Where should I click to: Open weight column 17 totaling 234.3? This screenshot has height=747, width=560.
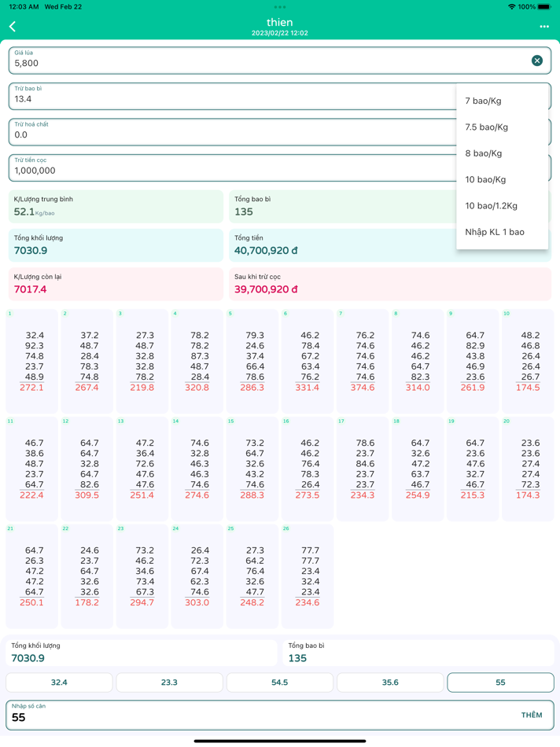[363, 469]
